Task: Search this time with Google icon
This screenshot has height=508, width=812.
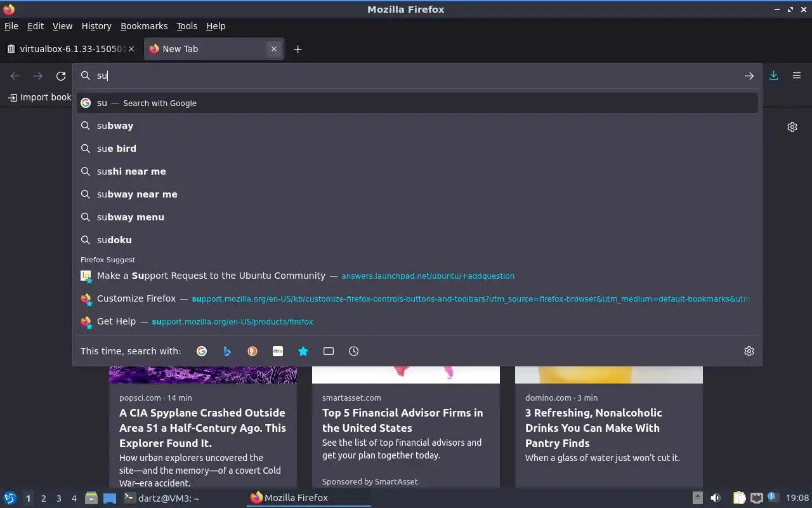Action: 202,351
